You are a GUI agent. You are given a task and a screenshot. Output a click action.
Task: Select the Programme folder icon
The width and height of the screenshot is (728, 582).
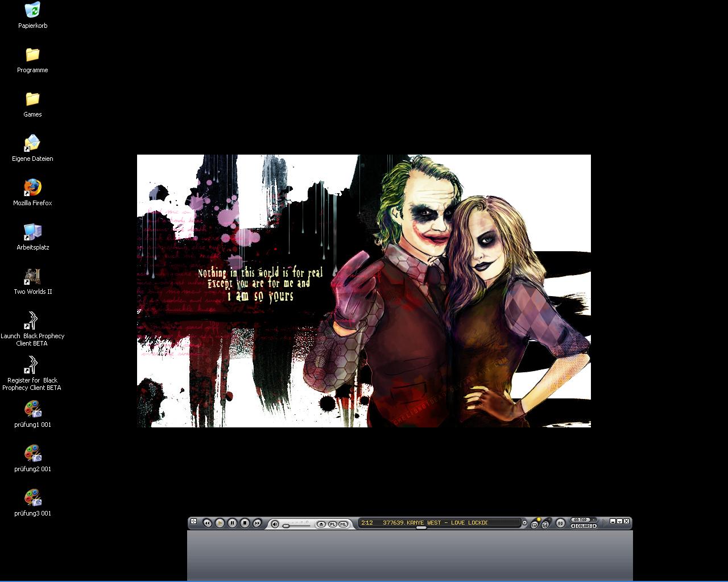point(32,60)
